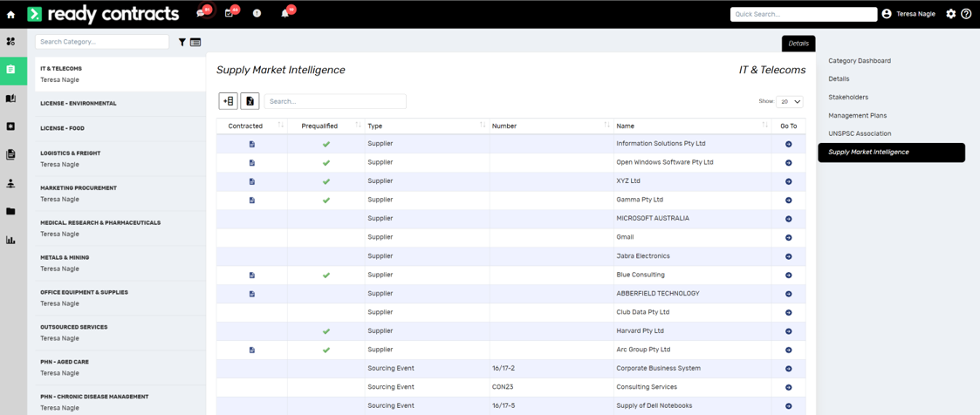Open UNSPSC Association in right menu
980x415 pixels.
point(860,133)
